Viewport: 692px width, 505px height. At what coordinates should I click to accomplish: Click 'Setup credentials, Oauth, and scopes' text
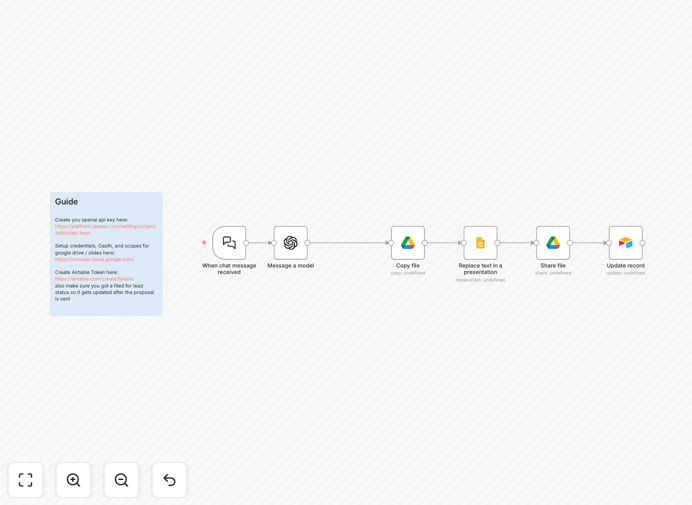coord(102,249)
